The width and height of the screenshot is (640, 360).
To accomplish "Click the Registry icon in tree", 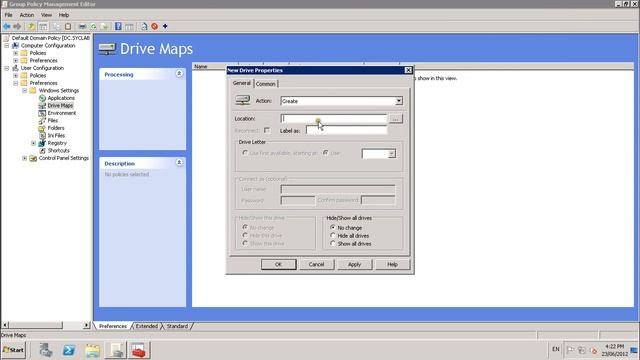I will click(42, 143).
